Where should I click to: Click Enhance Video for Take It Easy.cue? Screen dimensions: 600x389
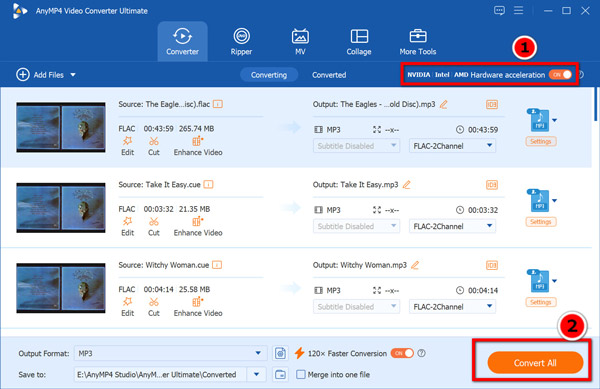pos(198,226)
